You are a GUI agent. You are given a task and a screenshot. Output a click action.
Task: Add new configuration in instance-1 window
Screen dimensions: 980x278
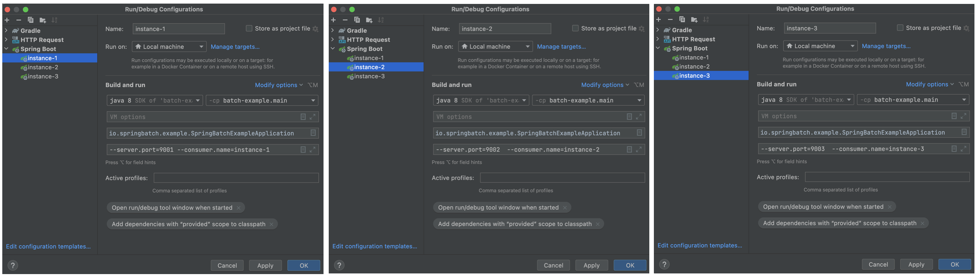pyautogui.click(x=7, y=20)
